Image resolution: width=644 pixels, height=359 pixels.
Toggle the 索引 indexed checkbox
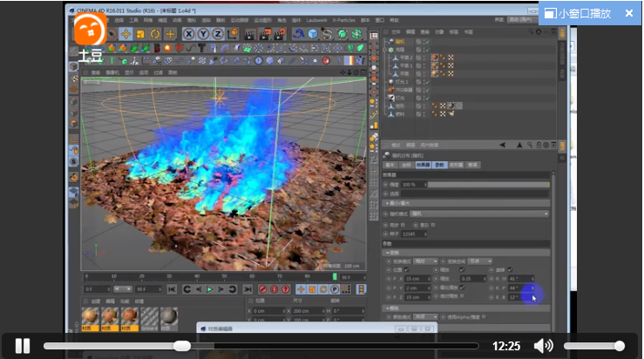pos(433,225)
